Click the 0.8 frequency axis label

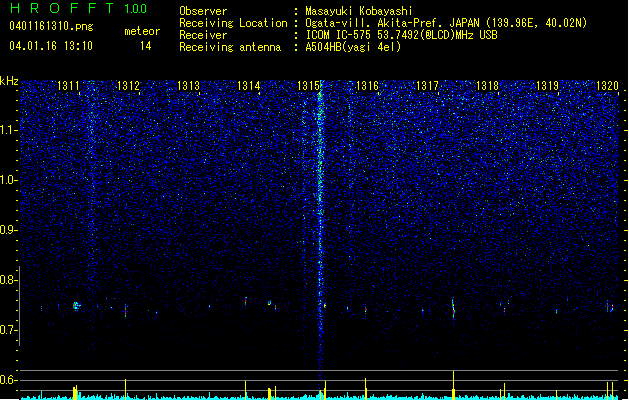pyautogui.click(x=9, y=280)
